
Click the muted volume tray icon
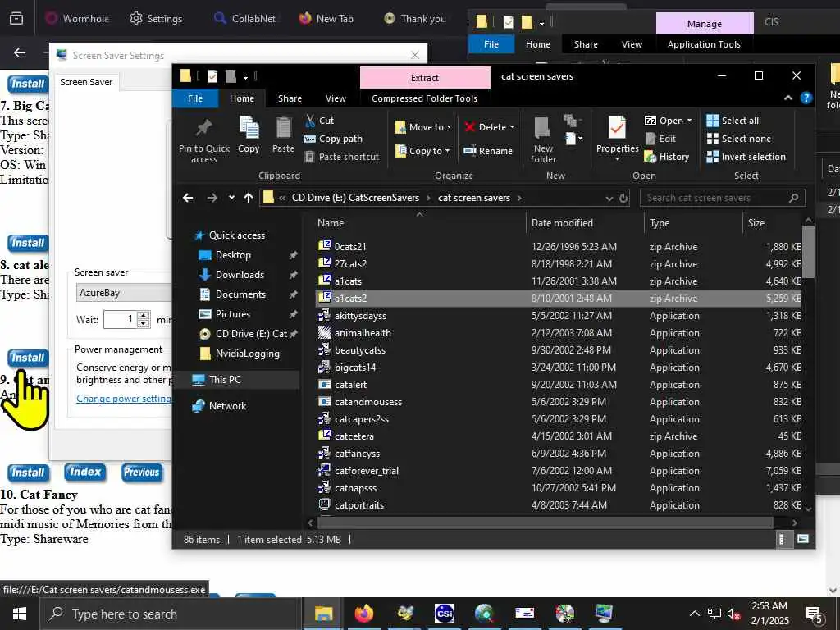(733, 614)
